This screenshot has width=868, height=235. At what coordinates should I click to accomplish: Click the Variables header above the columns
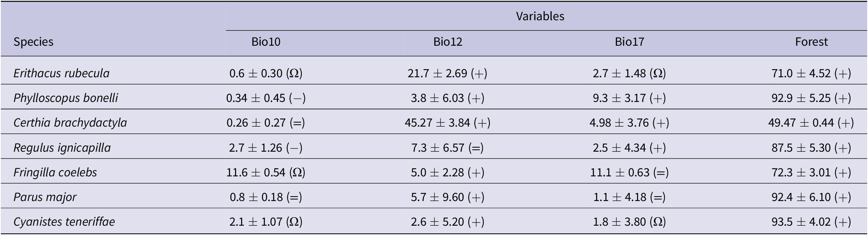pyautogui.click(x=540, y=16)
